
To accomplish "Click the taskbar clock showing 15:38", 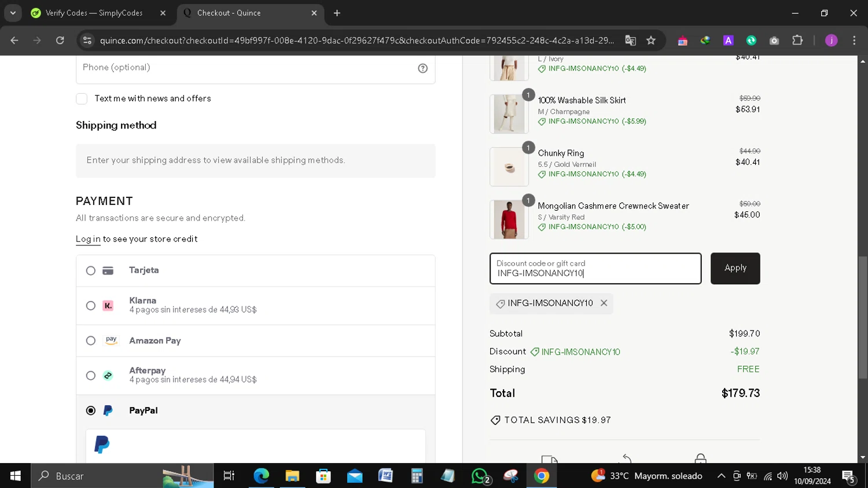I will tap(812, 476).
